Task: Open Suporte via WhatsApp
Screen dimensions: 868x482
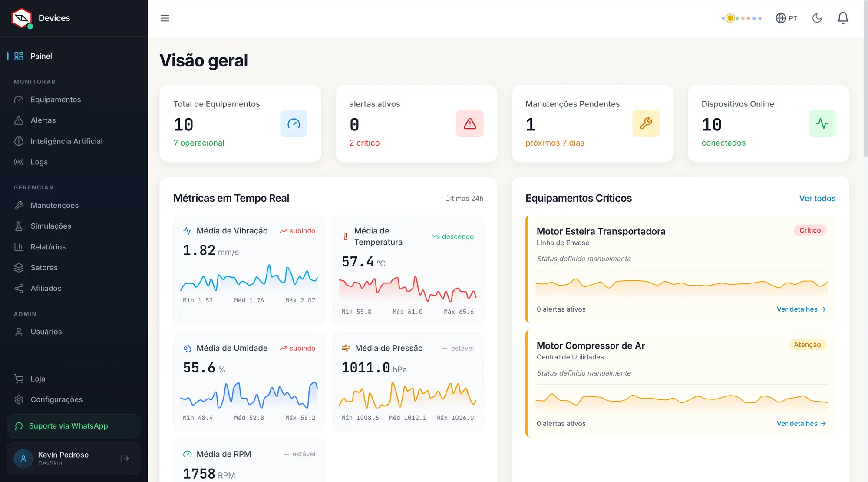Action: [73, 426]
